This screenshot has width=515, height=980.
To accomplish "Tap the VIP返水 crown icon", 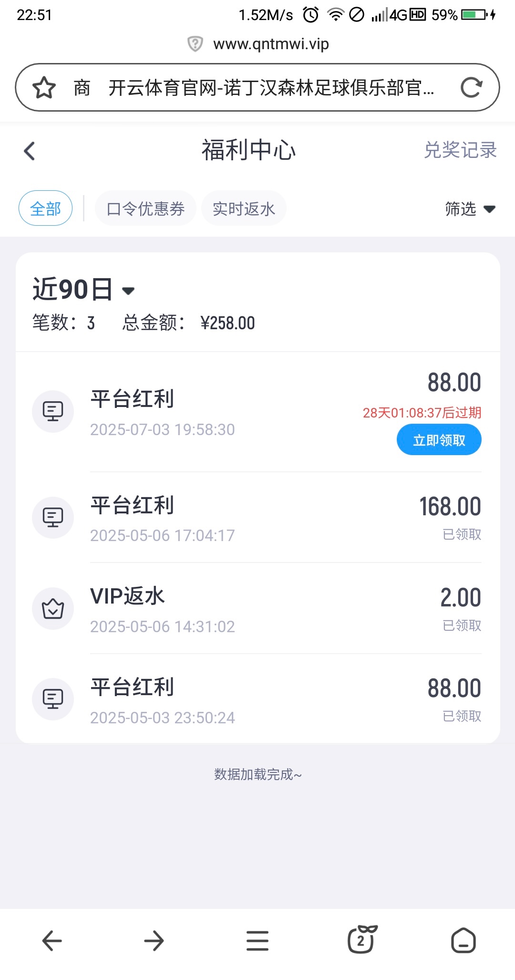I will coord(53,609).
